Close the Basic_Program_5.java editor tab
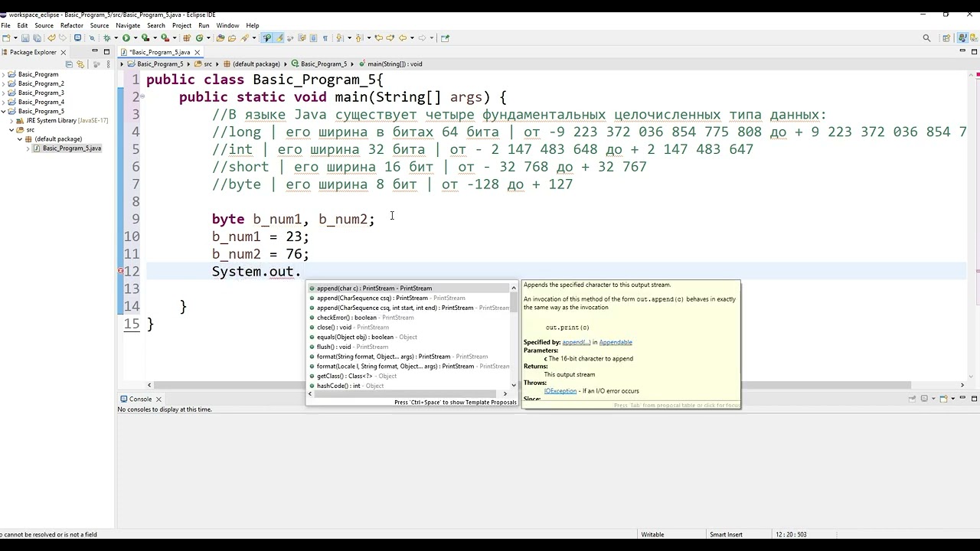The height and width of the screenshot is (551, 980). [x=197, y=52]
